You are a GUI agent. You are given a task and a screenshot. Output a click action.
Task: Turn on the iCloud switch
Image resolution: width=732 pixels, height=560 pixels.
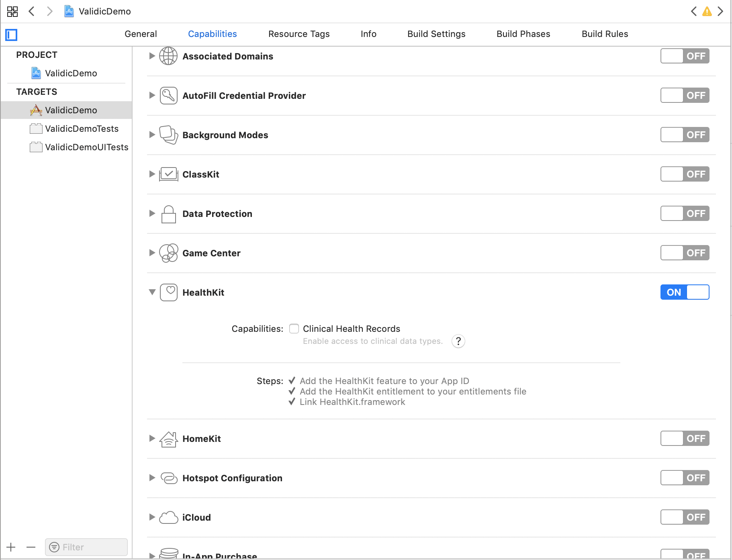click(x=685, y=517)
